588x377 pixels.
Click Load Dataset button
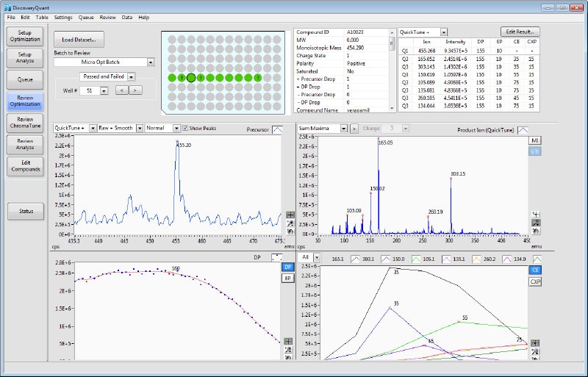tap(79, 39)
